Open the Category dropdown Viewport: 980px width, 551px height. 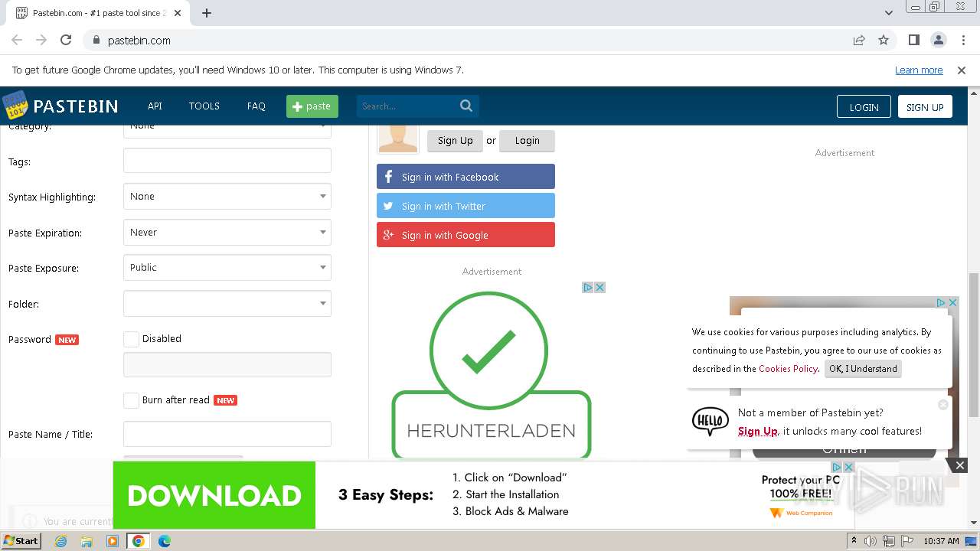pos(227,130)
